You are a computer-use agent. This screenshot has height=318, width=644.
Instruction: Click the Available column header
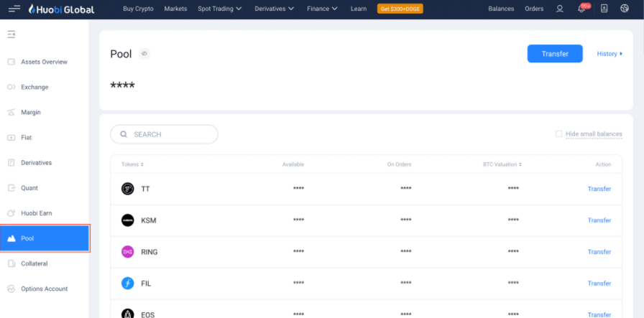[x=293, y=164]
